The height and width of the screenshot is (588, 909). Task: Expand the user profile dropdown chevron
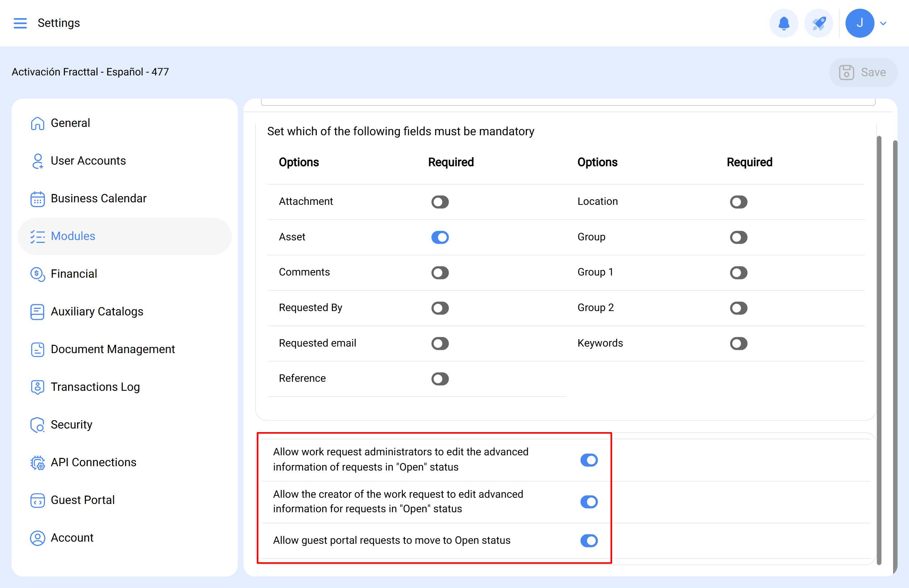coord(883,24)
